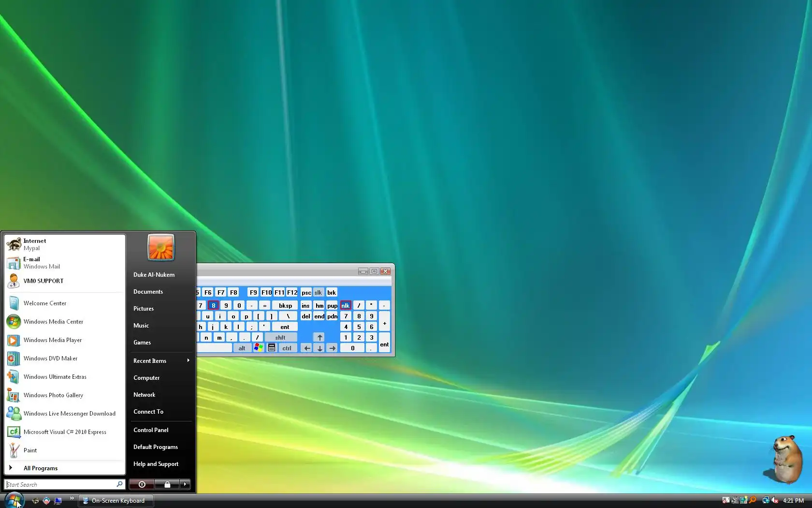Launch Windows Photo Gallery
Image resolution: width=812 pixels, height=508 pixels.
click(x=65, y=395)
